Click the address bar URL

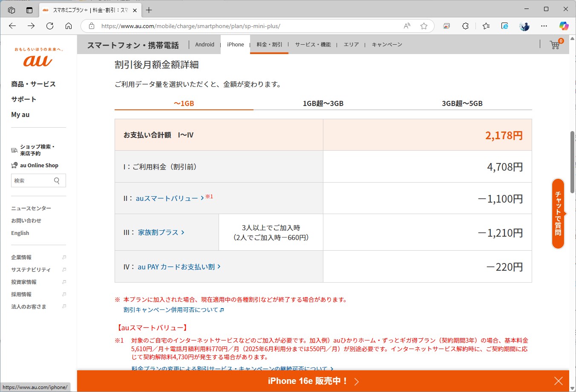click(191, 26)
